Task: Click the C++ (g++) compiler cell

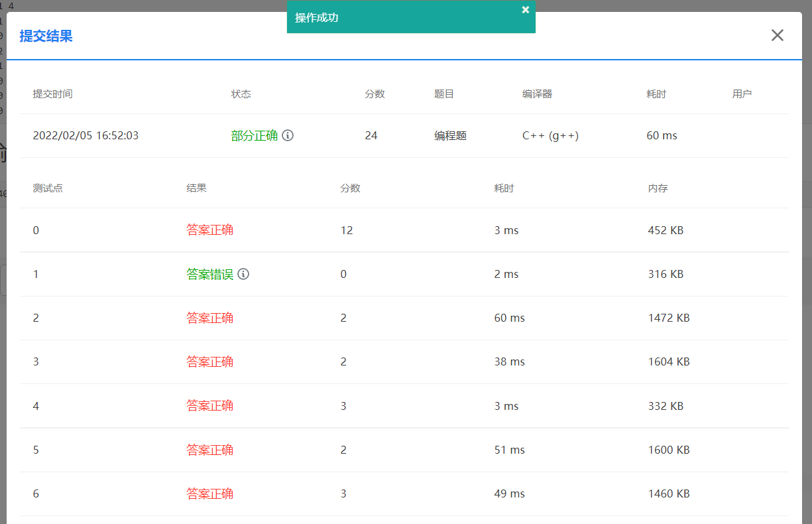Action: tap(550, 135)
